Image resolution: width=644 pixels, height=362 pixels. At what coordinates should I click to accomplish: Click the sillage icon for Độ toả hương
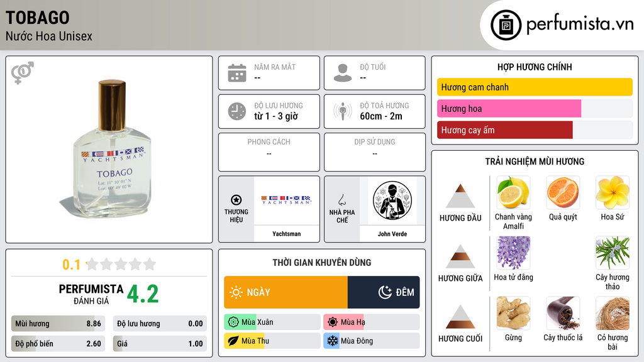pos(343,111)
